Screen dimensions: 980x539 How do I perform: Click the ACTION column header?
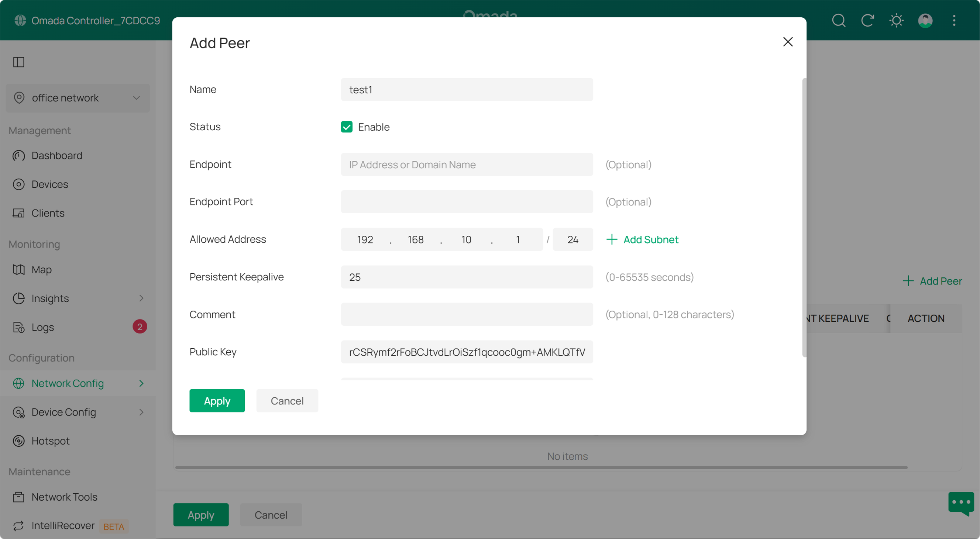click(x=926, y=318)
